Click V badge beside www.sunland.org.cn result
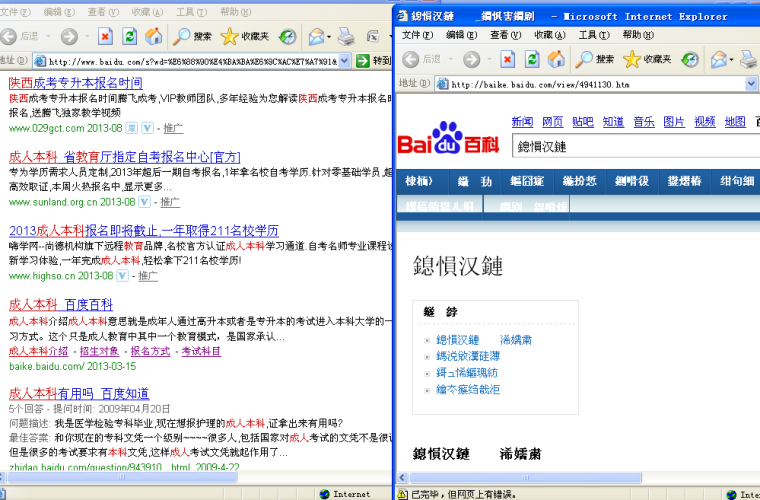 [x=144, y=202]
